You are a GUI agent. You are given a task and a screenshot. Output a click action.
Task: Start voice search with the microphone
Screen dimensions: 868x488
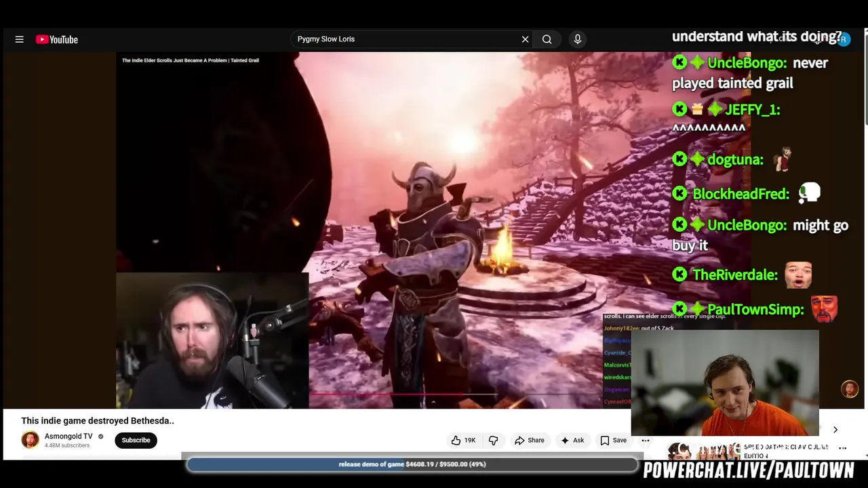tap(578, 39)
